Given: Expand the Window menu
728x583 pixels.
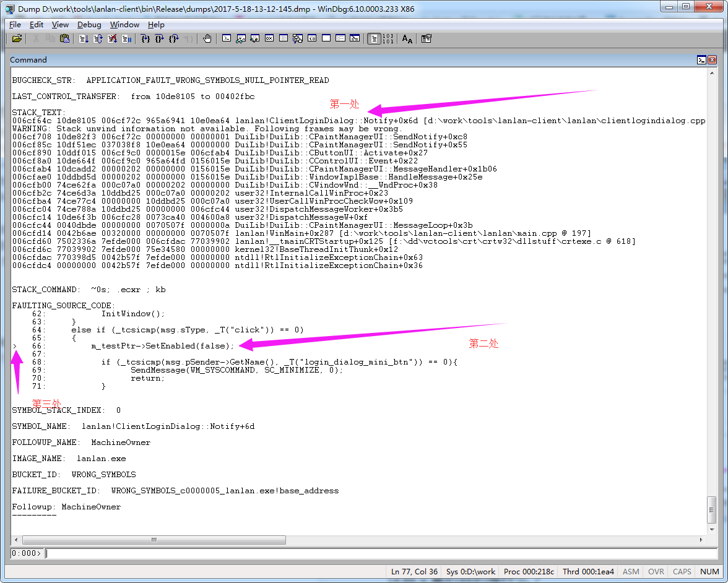Looking at the screenshot, I should 124,25.
